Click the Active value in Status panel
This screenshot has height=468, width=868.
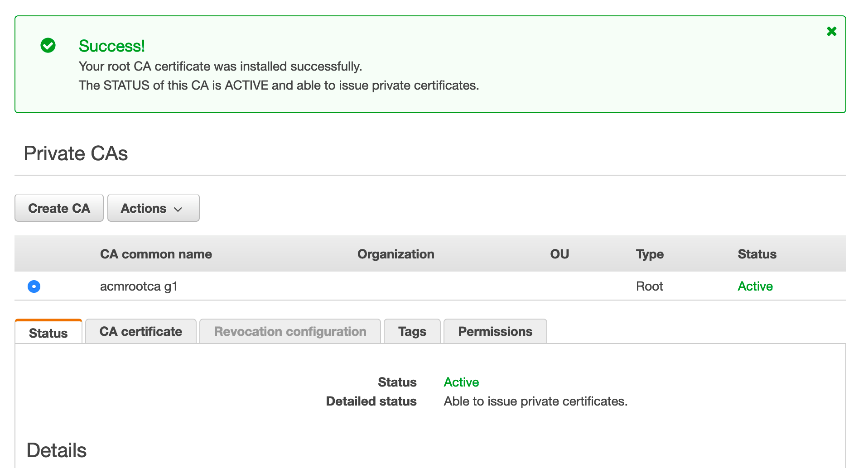pos(461,382)
